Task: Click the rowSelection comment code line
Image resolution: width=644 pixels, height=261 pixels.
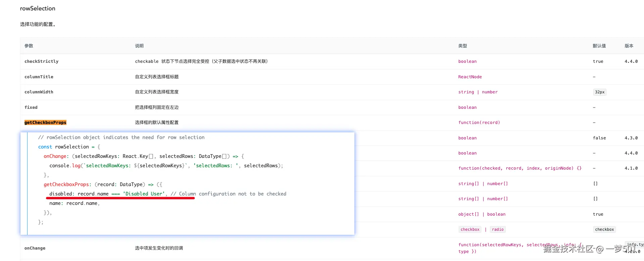Action: pos(121,137)
